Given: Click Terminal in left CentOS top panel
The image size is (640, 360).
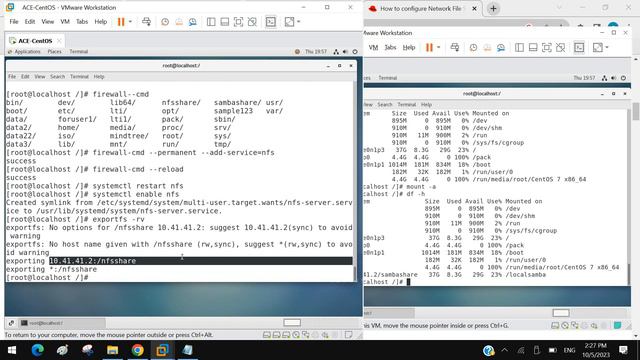Looking at the screenshot, I should click(79, 51).
